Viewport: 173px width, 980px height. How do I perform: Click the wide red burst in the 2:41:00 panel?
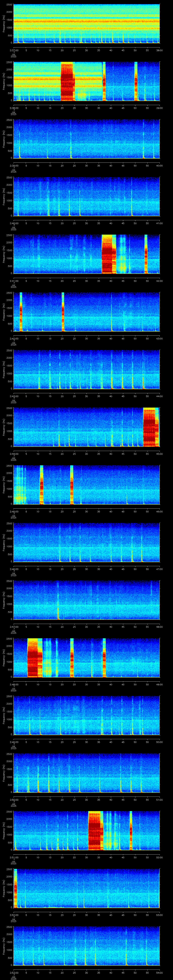tap(109, 254)
